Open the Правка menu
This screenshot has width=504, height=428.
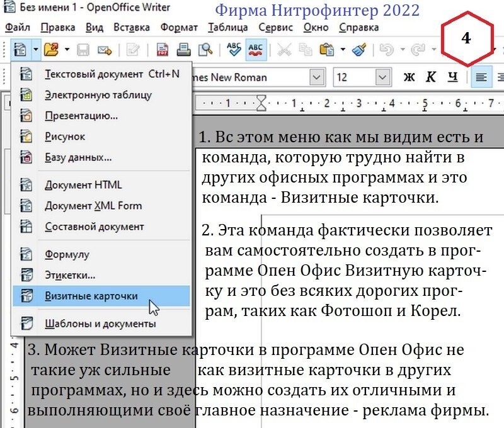57,28
